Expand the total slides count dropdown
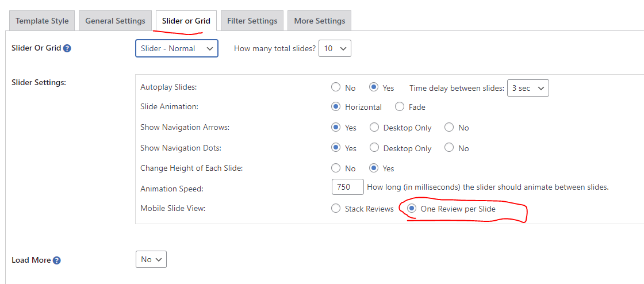 [x=335, y=48]
